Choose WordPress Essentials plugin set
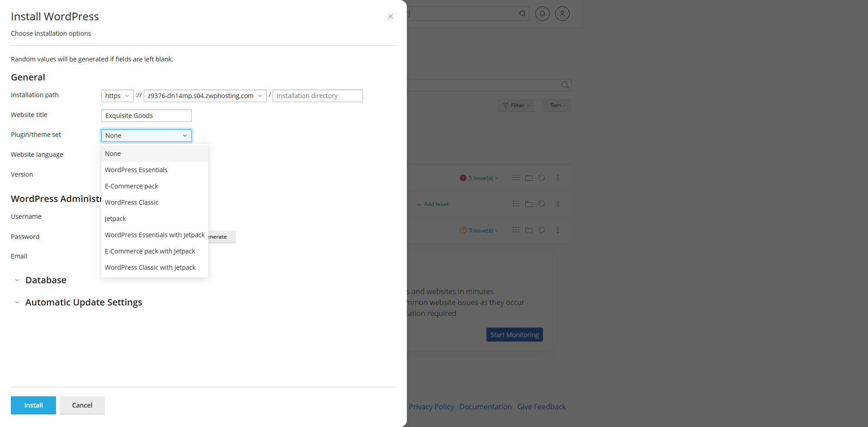Screen dimensions: 868x427 pos(155,170)
